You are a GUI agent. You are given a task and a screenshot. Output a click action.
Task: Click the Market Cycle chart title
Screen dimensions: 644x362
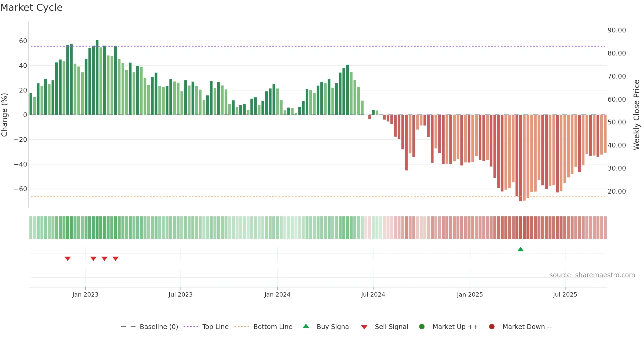tap(31, 8)
